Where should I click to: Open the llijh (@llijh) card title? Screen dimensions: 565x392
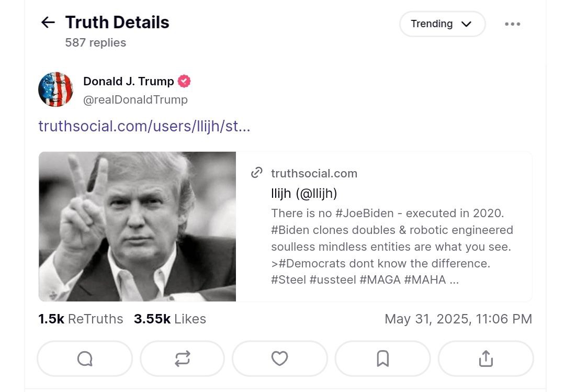tap(304, 193)
